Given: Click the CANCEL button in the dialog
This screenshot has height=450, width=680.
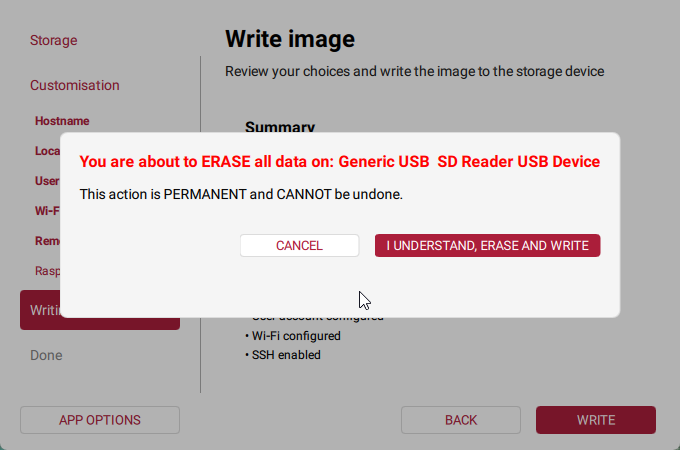Looking at the screenshot, I should (299, 246).
